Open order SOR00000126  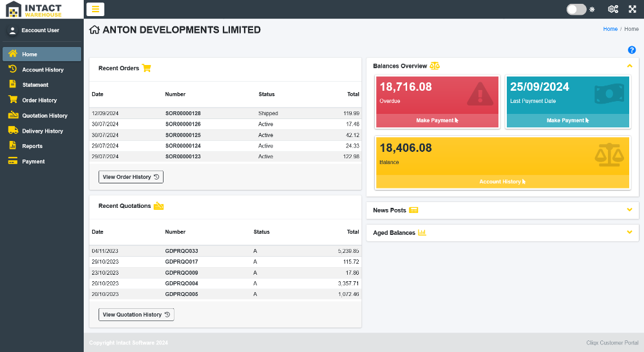coord(183,124)
